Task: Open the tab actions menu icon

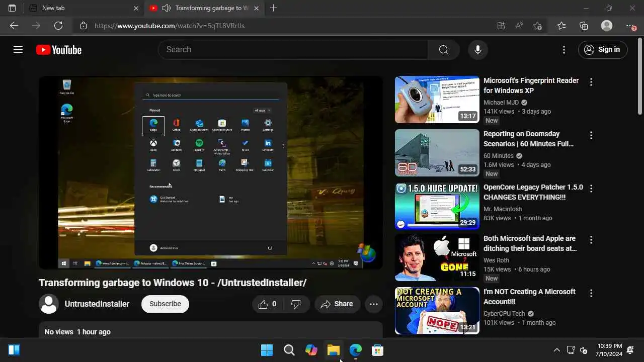Action: (x=12, y=8)
